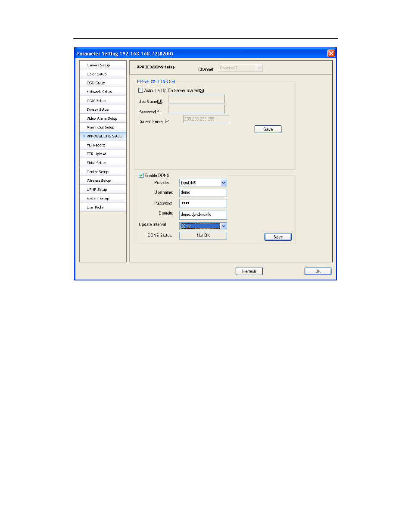Select PPPOE&DDNS Setup in sidebar
Screen dimensions: 411x532
[x=103, y=136]
